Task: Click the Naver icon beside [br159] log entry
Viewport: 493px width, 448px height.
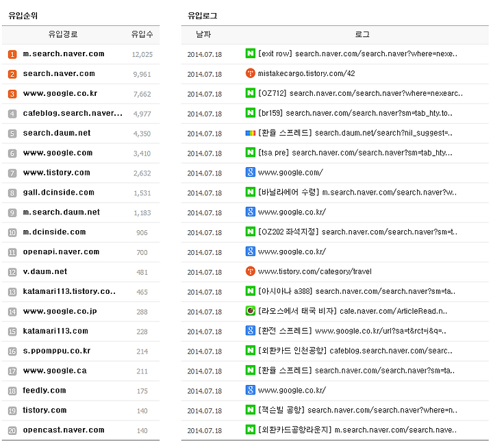Action: [251, 113]
